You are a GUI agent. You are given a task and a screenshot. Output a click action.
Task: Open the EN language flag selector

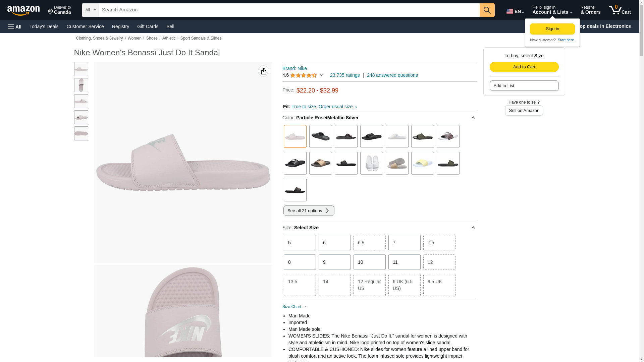click(515, 11)
